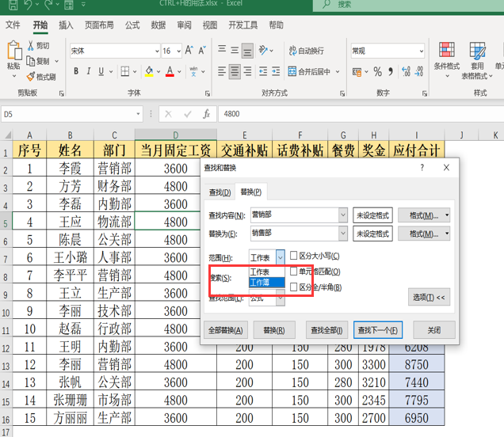Click the Find what input field
504x437 pixels.
295,215
